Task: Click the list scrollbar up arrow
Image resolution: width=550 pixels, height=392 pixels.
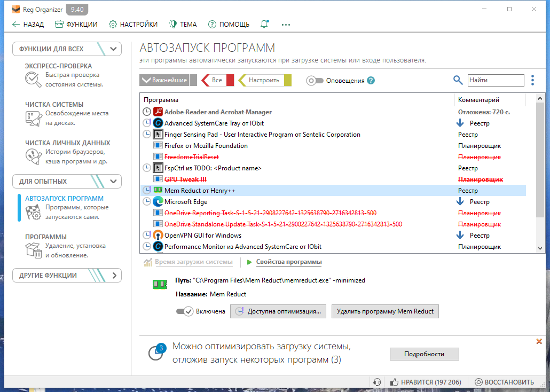Action: coord(540,99)
